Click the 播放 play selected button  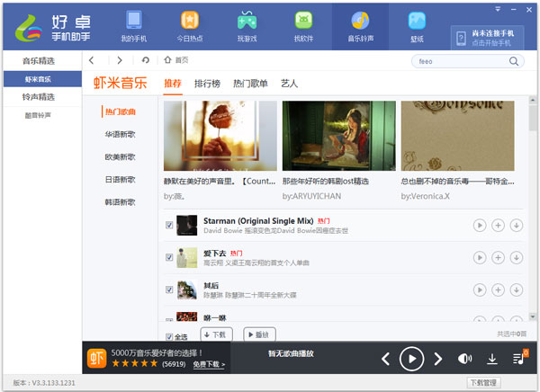click(x=259, y=334)
